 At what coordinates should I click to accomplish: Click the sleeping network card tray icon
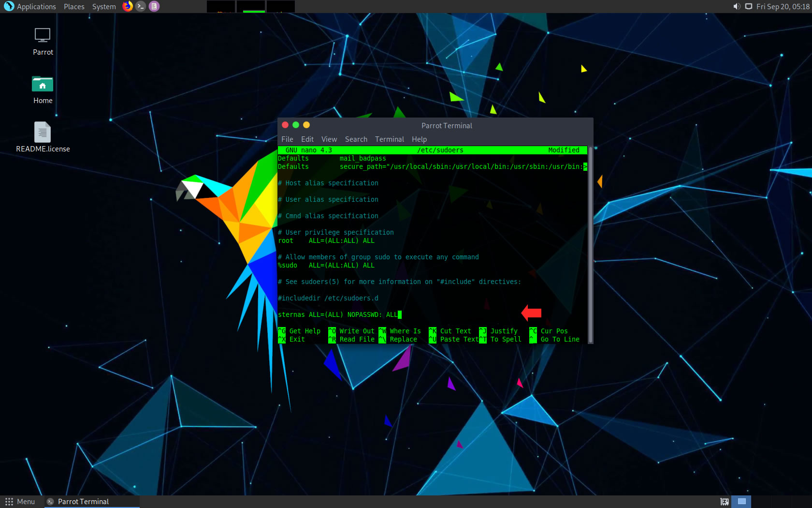(x=725, y=502)
